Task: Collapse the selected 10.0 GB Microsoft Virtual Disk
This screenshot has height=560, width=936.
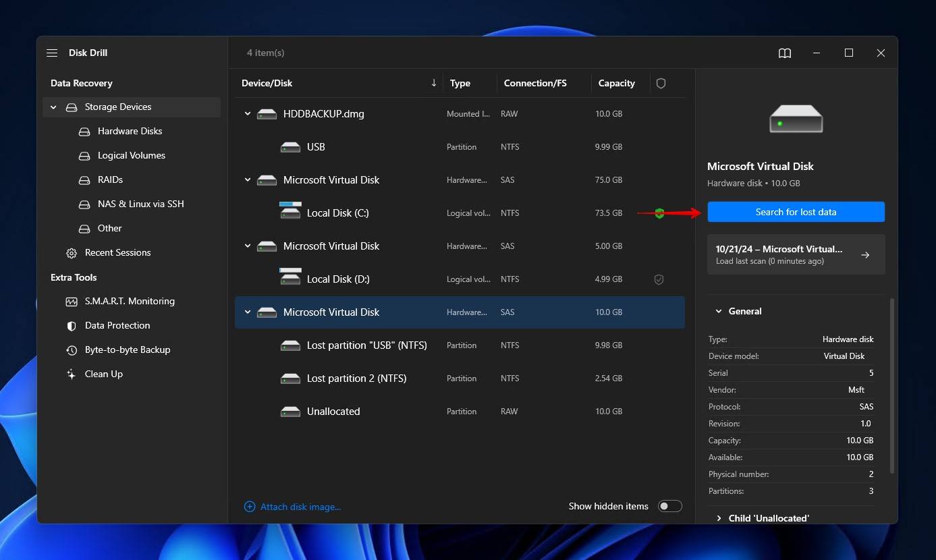Action: (x=248, y=312)
